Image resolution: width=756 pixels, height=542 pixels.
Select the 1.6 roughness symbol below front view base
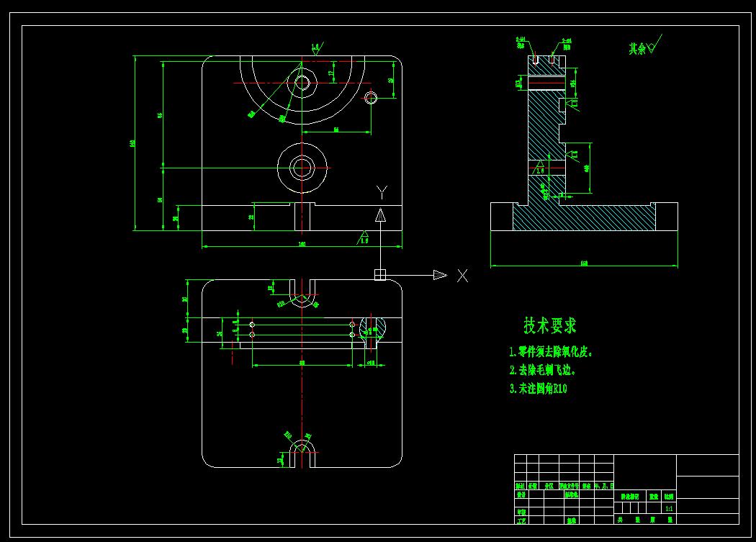[363, 238]
